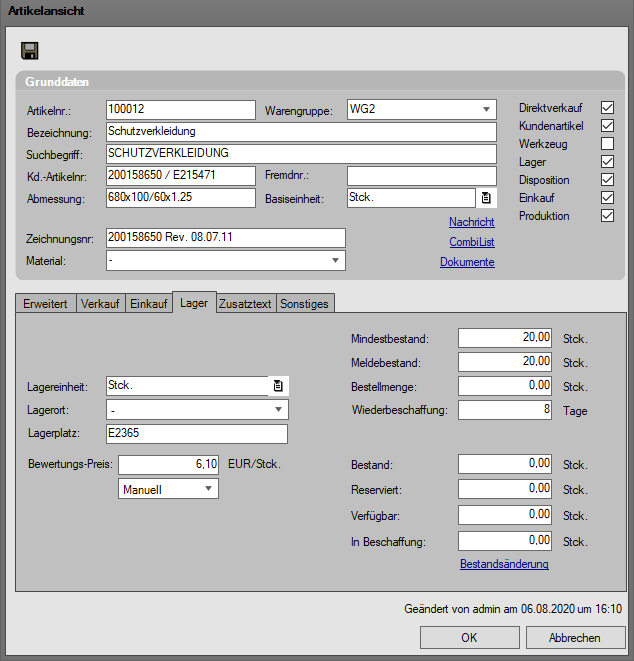The image size is (634, 661).
Task: Click the floppy disk save icon
Action: [30, 51]
